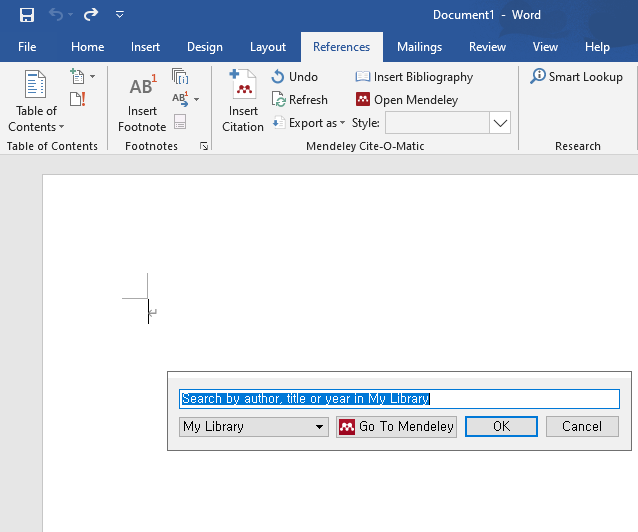Click Insert Footnote

142,102
